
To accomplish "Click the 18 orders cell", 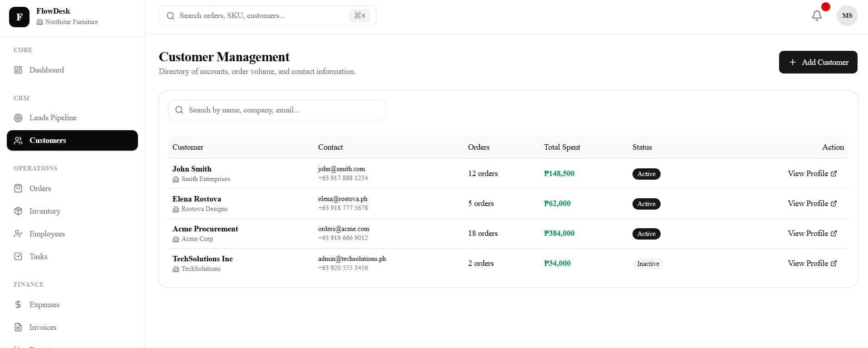I will 483,233.
